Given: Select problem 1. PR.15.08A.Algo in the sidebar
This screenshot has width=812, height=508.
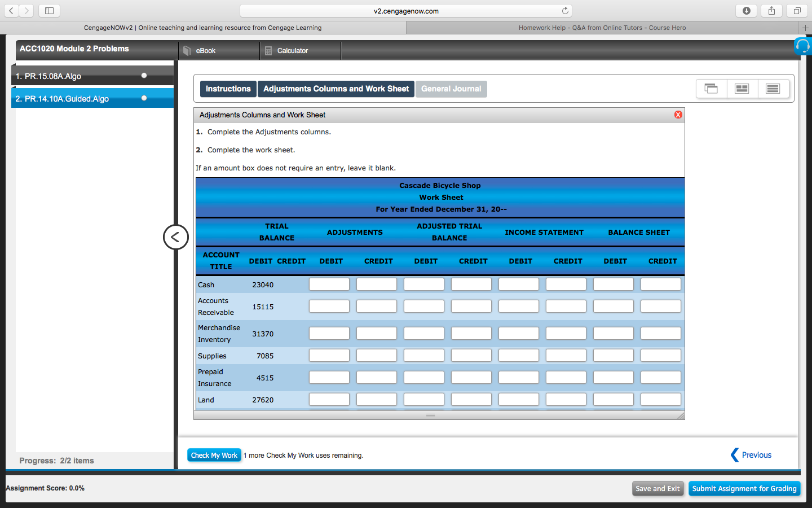Looking at the screenshot, I should (x=92, y=76).
